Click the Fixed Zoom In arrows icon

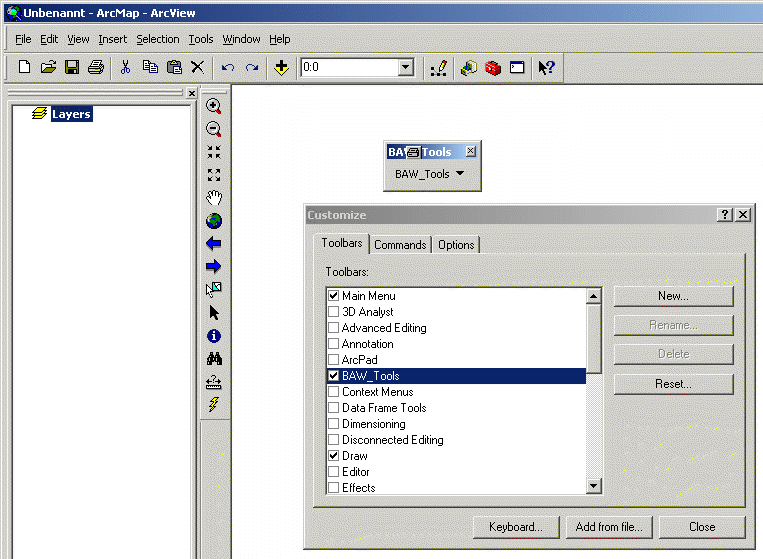[x=214, y=152]
